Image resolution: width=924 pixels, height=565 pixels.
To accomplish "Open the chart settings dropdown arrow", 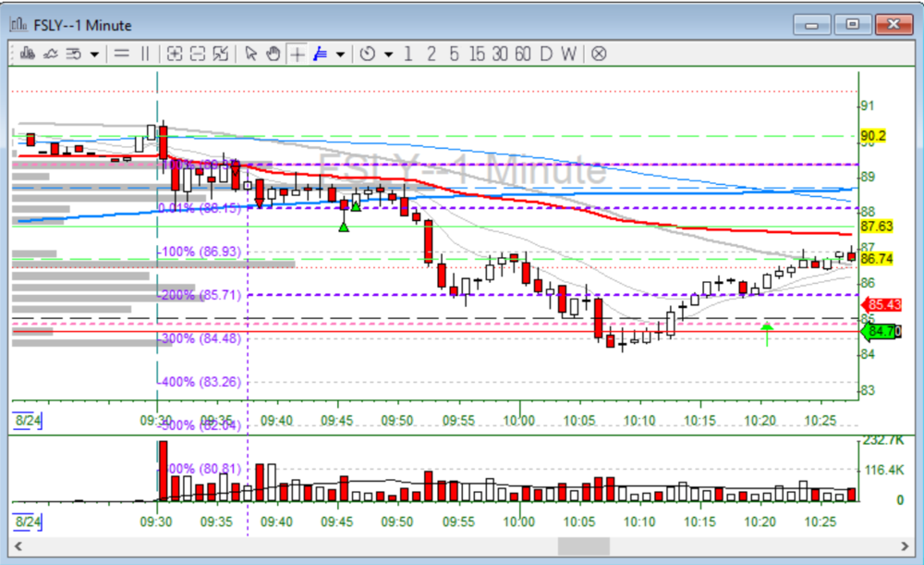I will (x=94, y=54).
